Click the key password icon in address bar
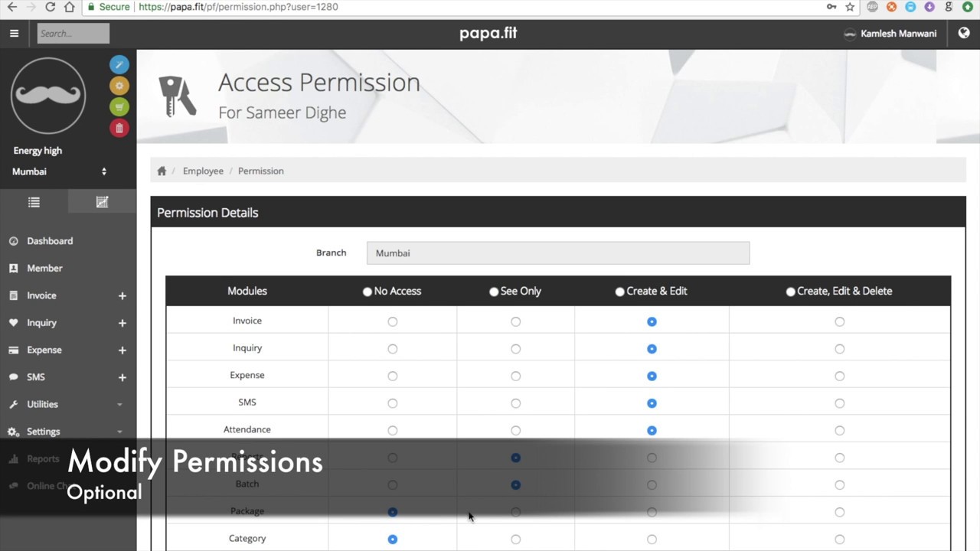 click(x=831, y=7)
